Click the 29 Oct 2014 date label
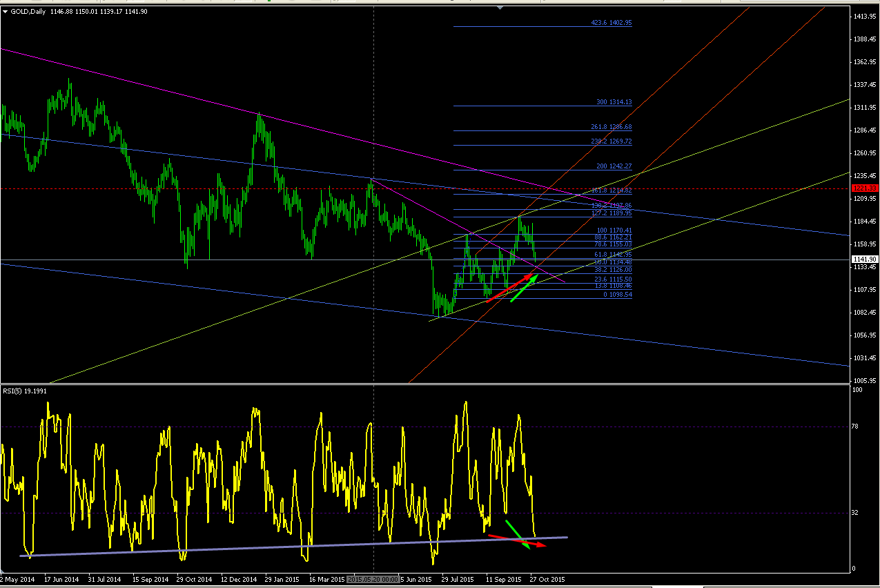Screen dimensions: 880x588 click(x=195, y=580)
